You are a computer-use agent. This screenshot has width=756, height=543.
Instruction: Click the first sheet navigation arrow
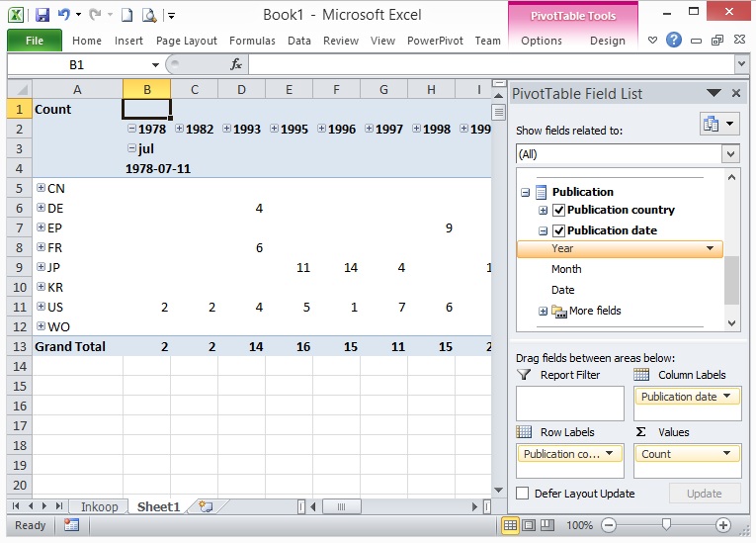click(16, 505)
